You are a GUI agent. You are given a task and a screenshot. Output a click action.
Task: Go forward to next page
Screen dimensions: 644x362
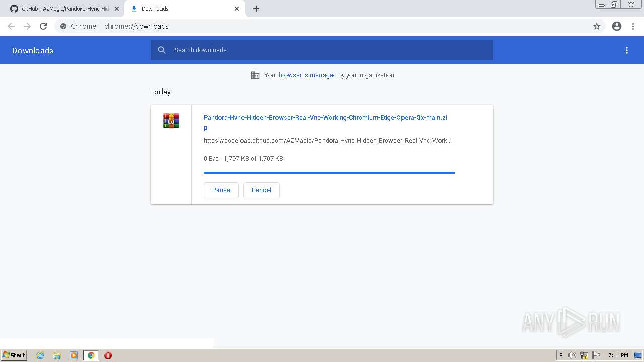tap(27, 26)
